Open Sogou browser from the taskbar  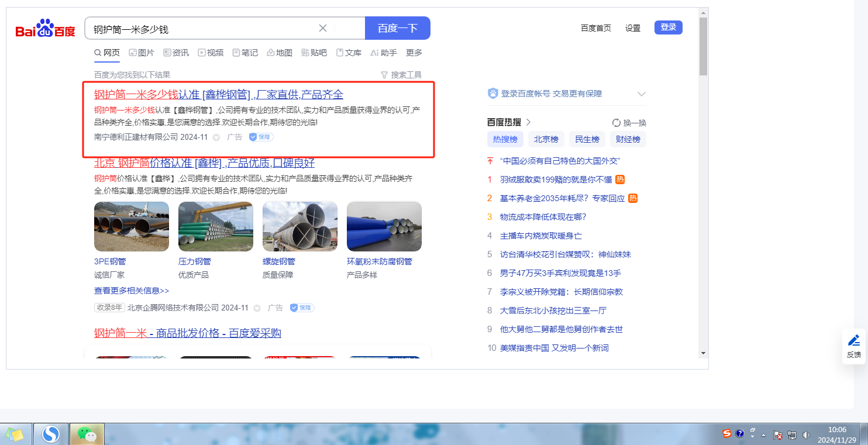[x=51, y=434]
